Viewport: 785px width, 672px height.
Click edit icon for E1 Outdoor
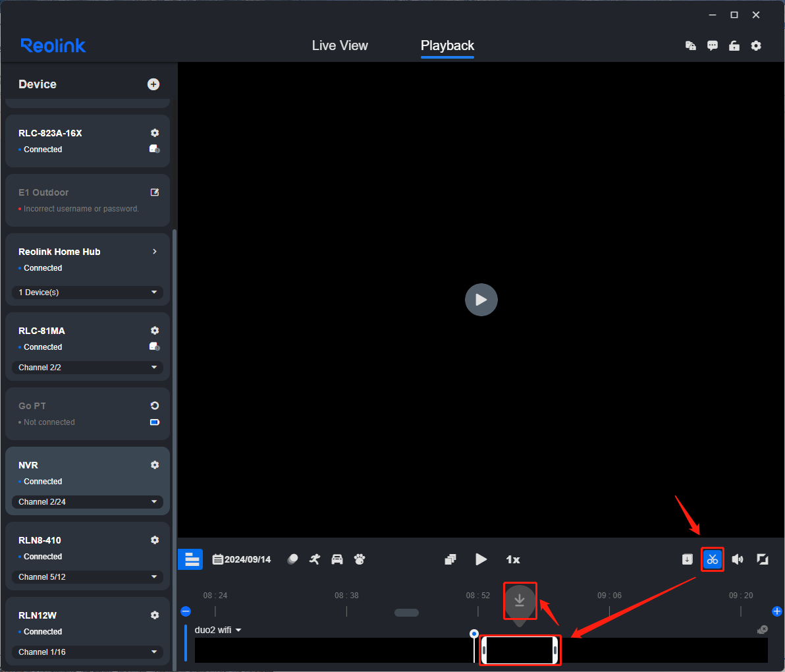pyautogui.click(x=155, y=192)
